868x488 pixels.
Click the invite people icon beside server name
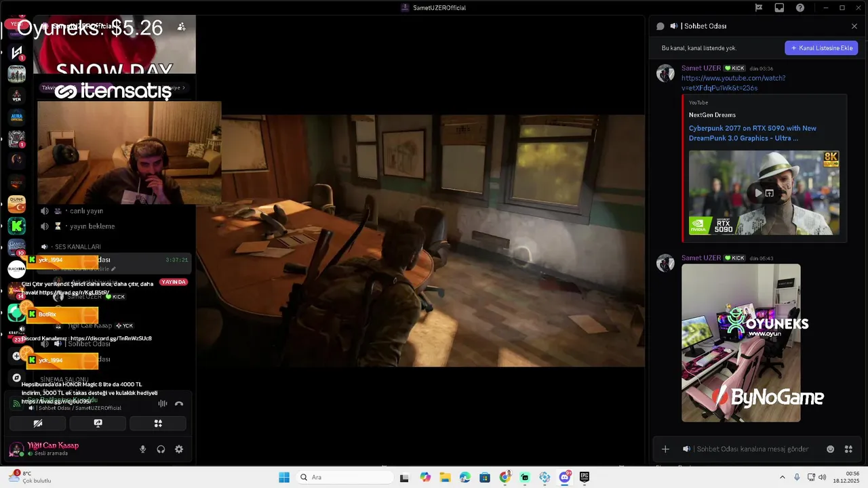pyautogui.click(x=181, y=26)
